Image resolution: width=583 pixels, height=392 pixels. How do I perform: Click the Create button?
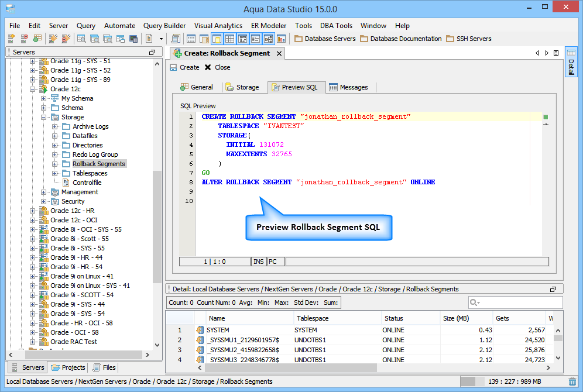(x=184, y=67)
